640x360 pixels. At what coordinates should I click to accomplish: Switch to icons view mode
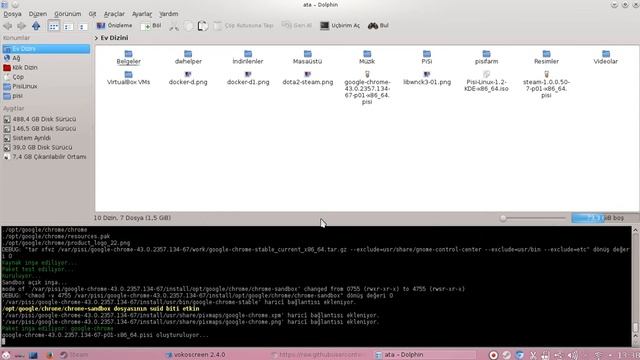tap(53, 26)
